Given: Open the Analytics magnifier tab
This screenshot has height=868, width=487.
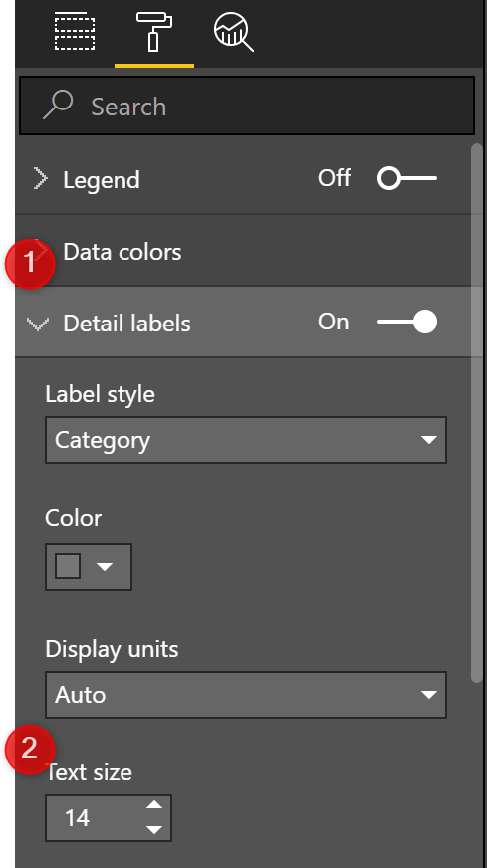Looking at the screenshot, I should [233, 32].
